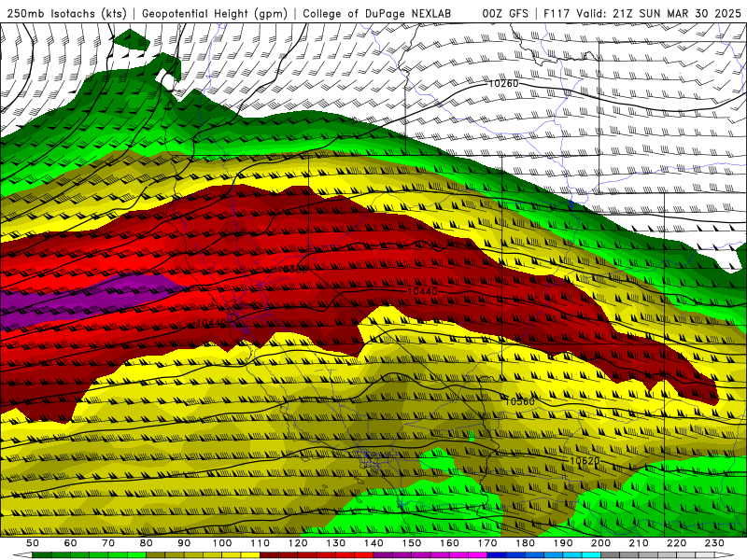Click the 'Valid: 21Z SUN MAR 30 2025' text
This screenshot has width=747, height=560.
point(659,14)
